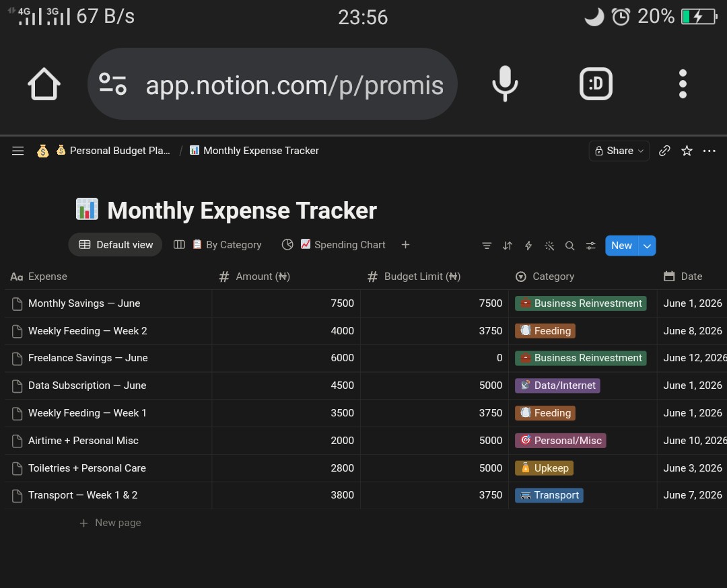Copy the page link
The width and height of the screenshot is (727, 588).
point(664,151)
